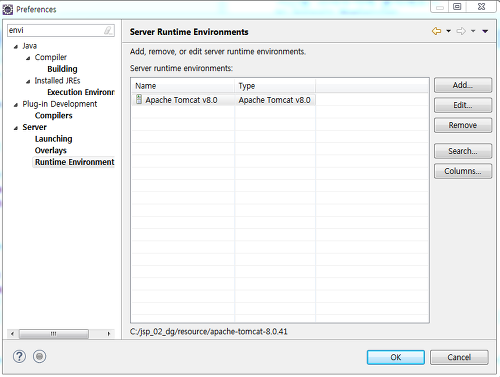500x377 pixels.
Task: Click the back navigation arrow icon
Action: click(437, 31)
